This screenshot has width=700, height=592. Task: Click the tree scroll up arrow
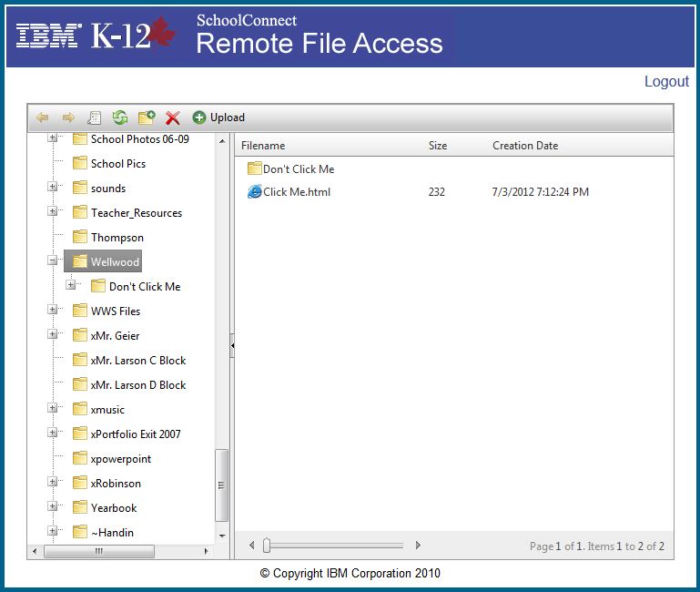222,141
